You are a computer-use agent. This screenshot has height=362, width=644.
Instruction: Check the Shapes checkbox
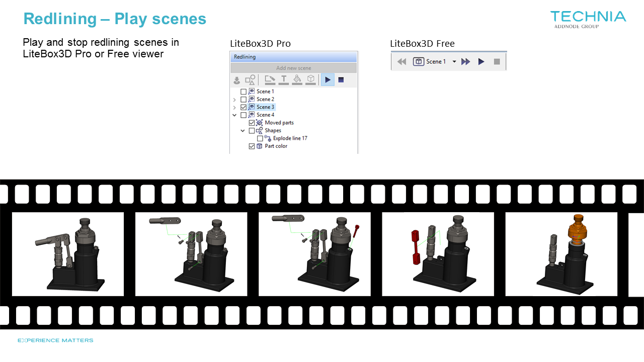pos(252,131)
